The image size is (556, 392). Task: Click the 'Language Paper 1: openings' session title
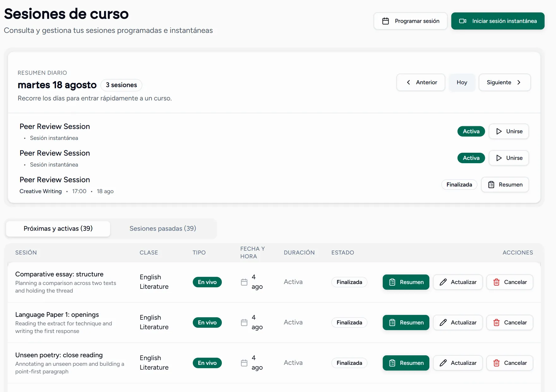57,315
